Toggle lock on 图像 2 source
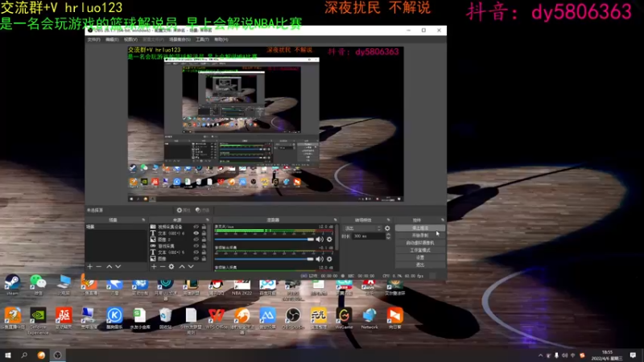 (204, 239)
